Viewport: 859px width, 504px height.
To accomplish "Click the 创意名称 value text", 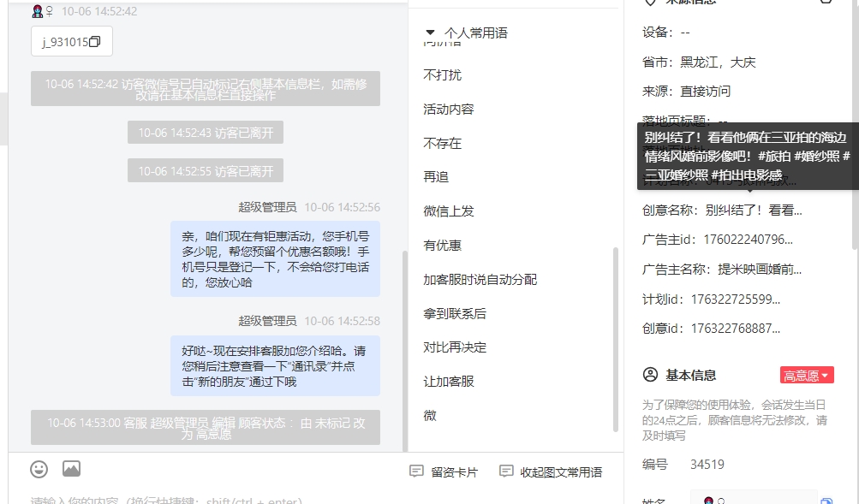I will point(754,210).
